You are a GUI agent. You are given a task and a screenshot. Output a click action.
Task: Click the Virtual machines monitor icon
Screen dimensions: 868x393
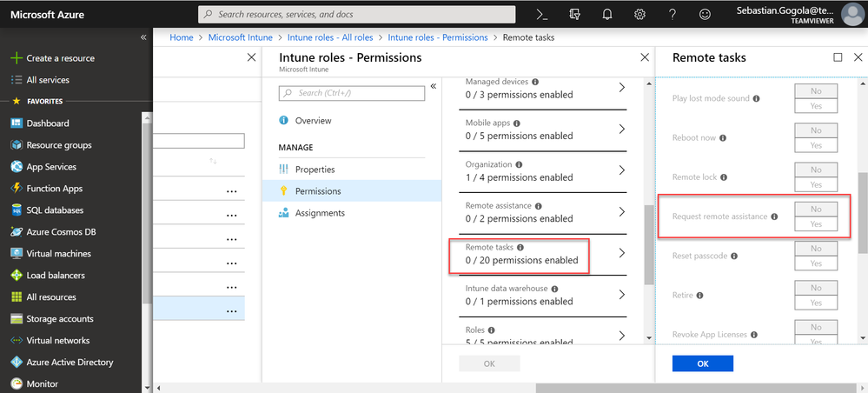tap(16, 253)
